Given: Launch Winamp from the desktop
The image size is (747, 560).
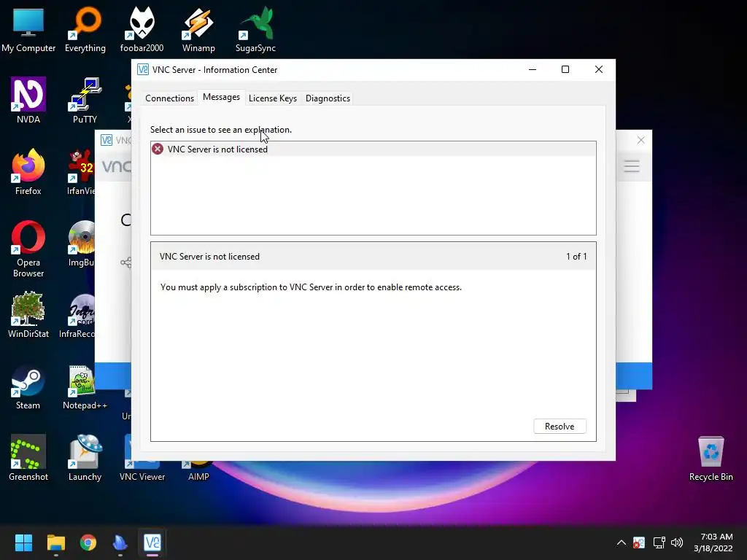Looking at the screenshot, I should click(198, 30).
